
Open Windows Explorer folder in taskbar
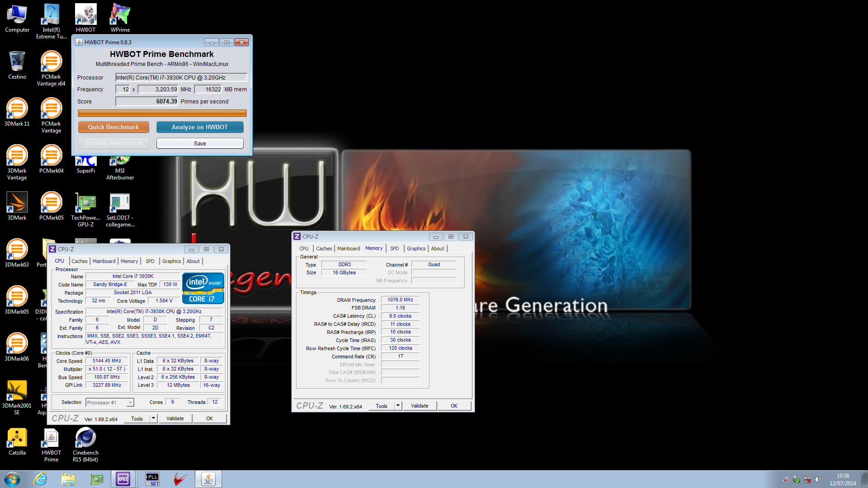(x=68, y=479)
